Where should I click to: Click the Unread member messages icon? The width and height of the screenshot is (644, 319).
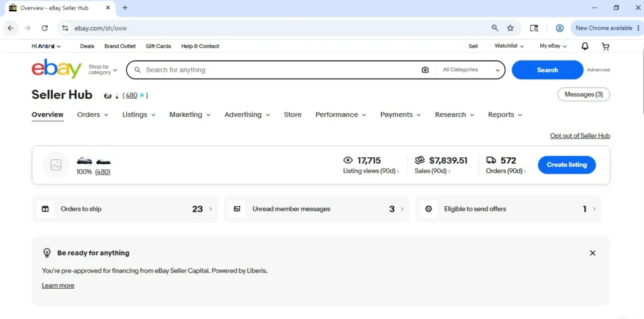coord(237,209)
